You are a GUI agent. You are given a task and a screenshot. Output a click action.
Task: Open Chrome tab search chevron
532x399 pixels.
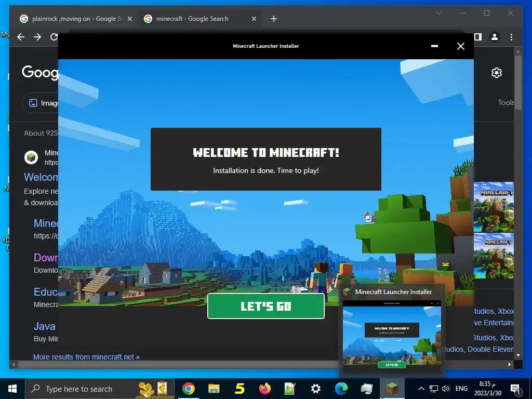(x=438, y=13)
